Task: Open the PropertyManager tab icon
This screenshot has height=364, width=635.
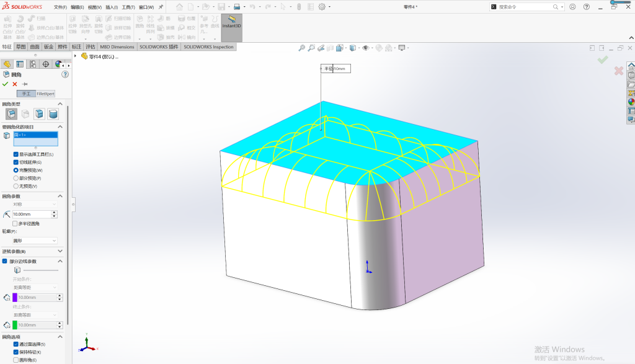Action: (x=20, y=64)
